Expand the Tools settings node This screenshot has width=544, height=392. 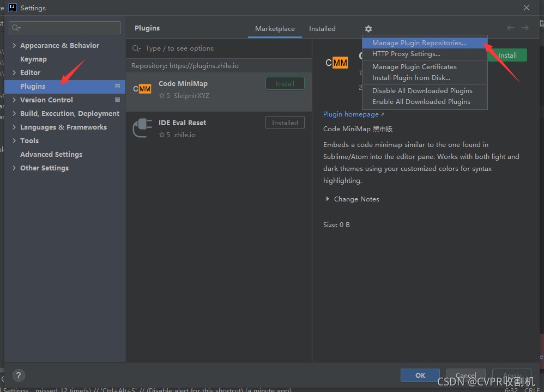click(x=14, y=140)
